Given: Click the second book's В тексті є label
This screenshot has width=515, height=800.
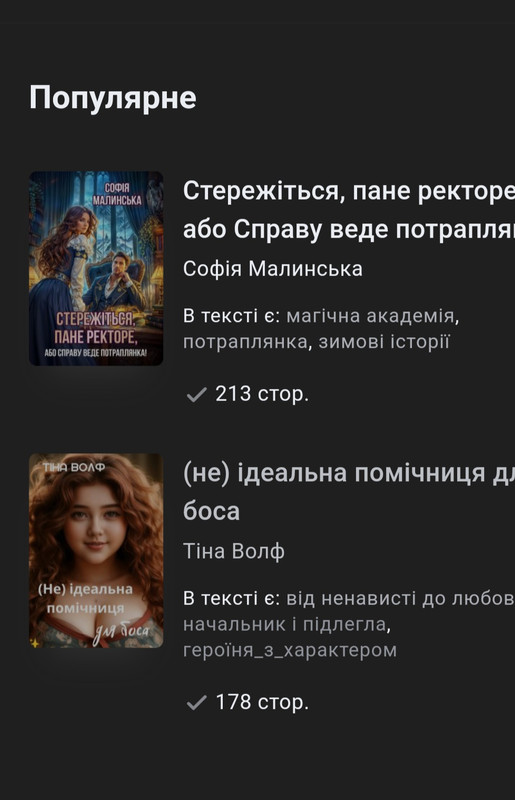Looking at the screenshot, I should [231, 598].
